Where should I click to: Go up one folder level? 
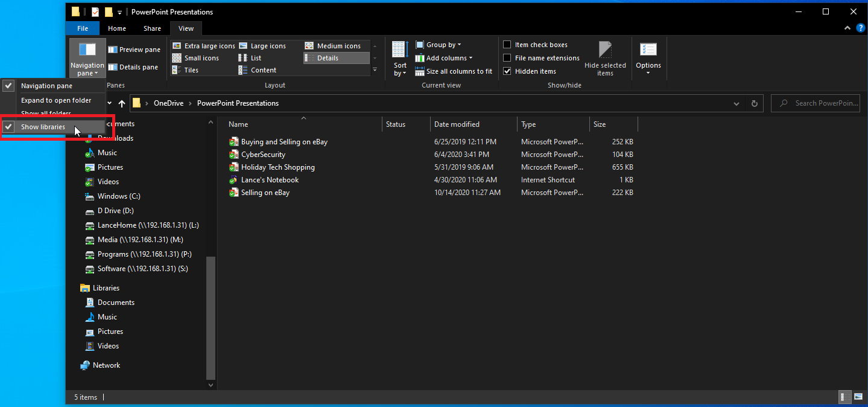(122, 103)
